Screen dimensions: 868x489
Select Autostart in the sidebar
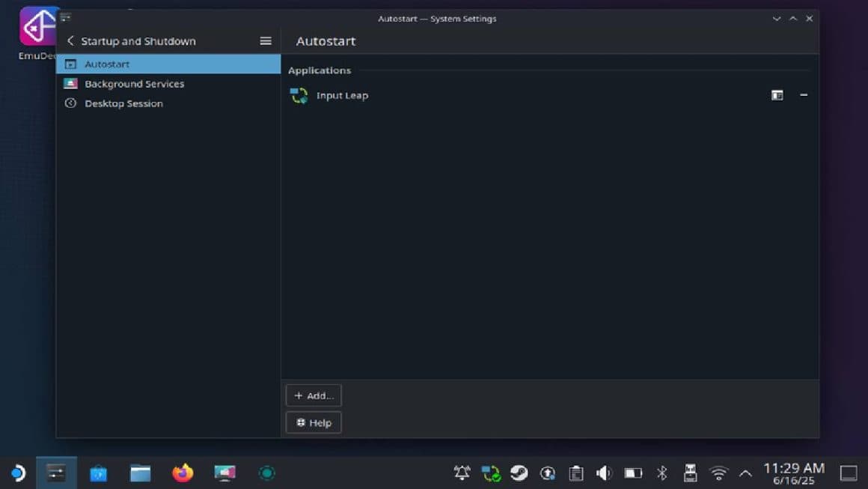168,64
